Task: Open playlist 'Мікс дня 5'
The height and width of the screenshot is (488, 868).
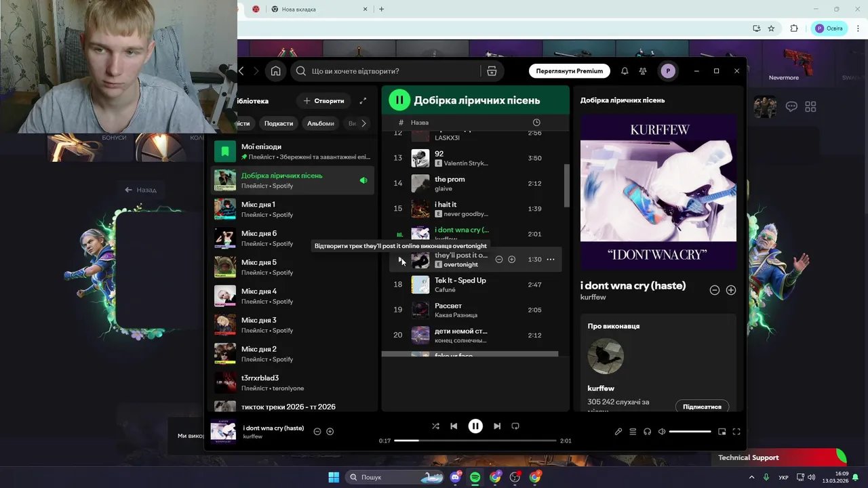Action: pyautogui.click(x=292, y=267)
